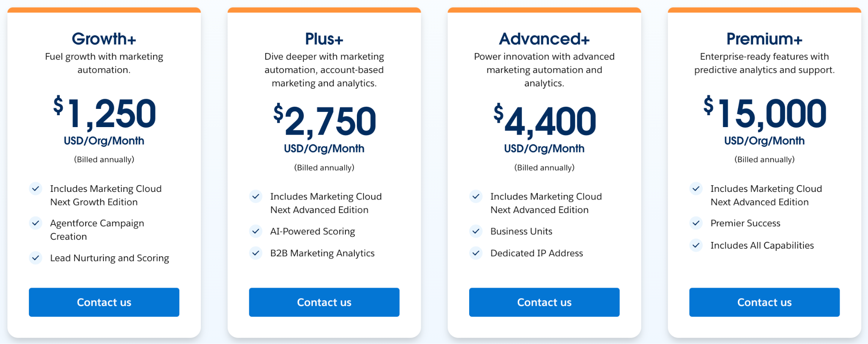868x344 pixels.
Task: Click the checkmark beside Includes All Capabilities
Action: pos(696,245)
